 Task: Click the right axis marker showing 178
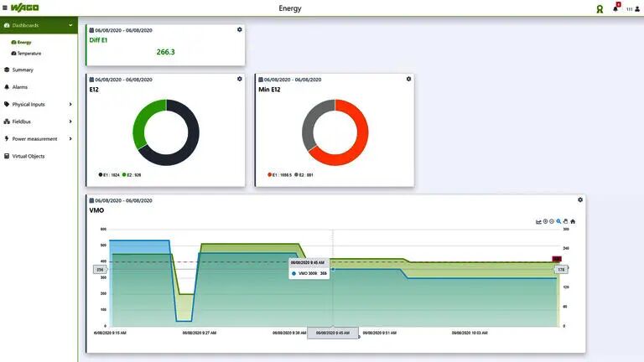(x=562, y=270)
